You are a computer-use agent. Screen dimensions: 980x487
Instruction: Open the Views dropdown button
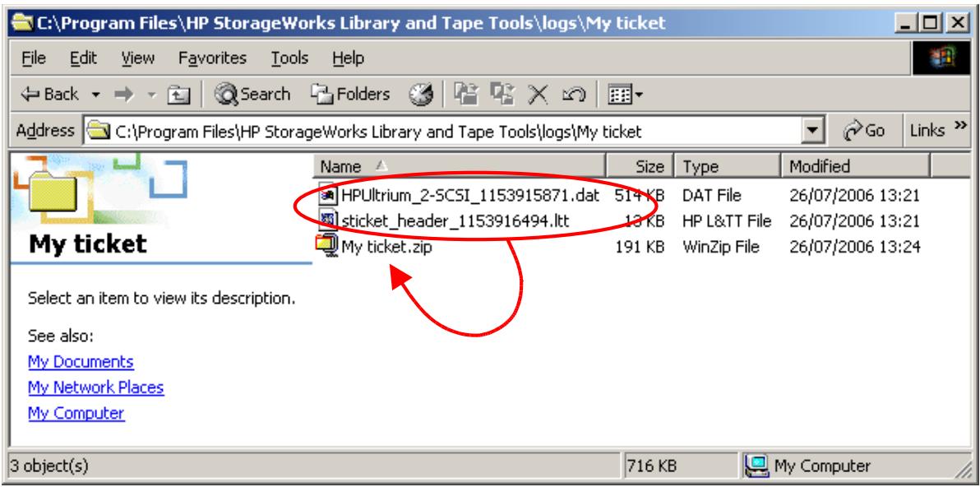(626, 95)
